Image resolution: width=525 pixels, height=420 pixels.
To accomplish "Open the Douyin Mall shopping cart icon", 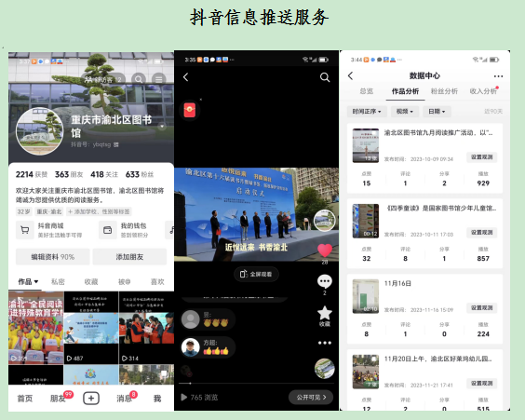I will (x=25, y=230).
